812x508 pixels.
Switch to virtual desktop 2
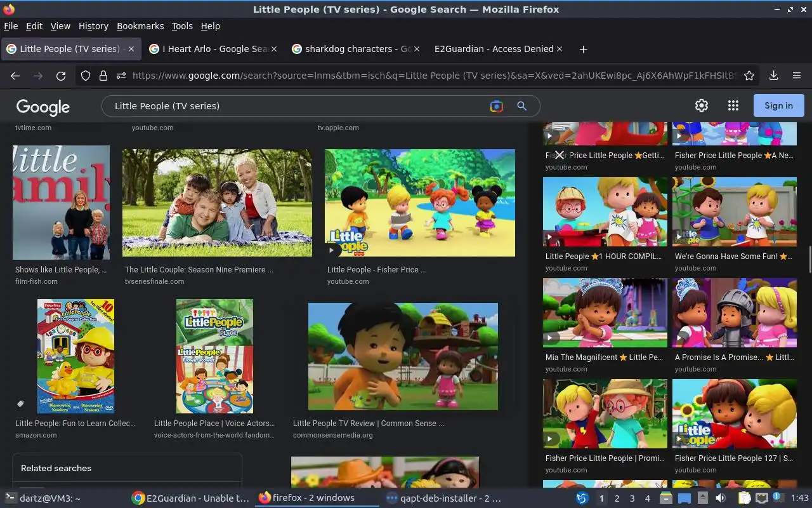pos(617,498)
